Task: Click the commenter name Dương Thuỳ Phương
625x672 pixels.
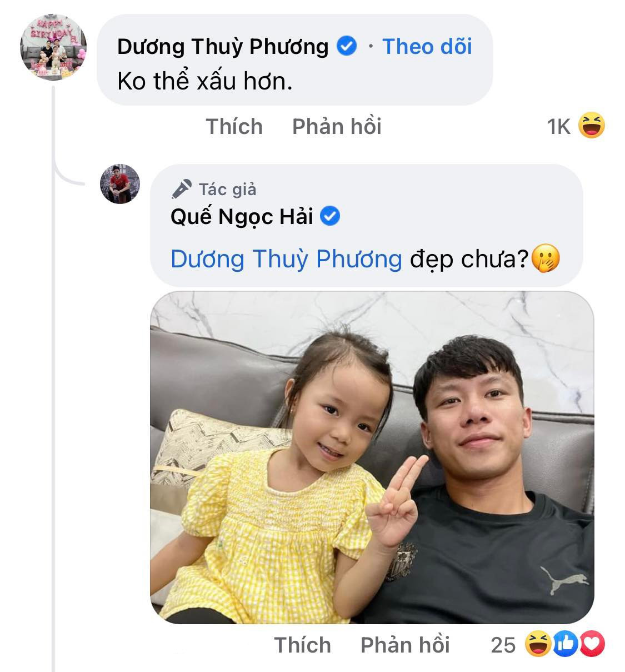Action: (223, 47)
